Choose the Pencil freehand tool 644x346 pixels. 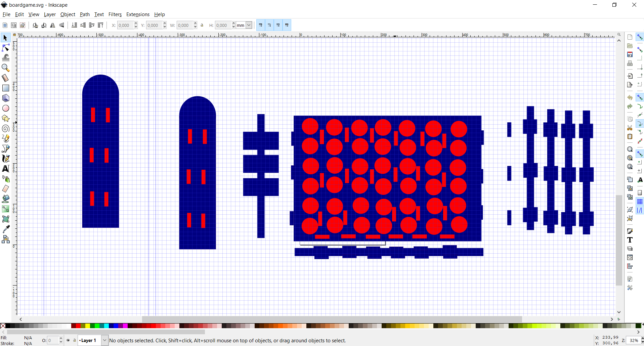pos(5,138)
